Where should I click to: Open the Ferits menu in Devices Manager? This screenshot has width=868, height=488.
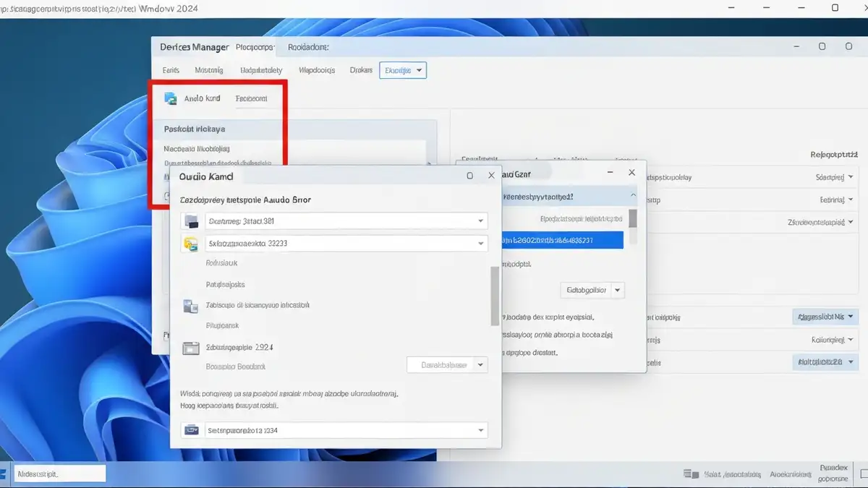click(171, 70)
